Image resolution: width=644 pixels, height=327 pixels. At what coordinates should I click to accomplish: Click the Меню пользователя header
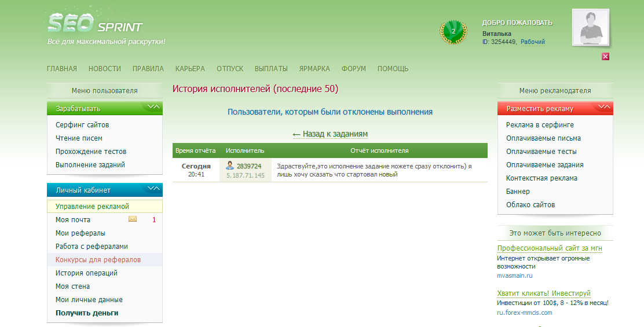tap(105, 91)
